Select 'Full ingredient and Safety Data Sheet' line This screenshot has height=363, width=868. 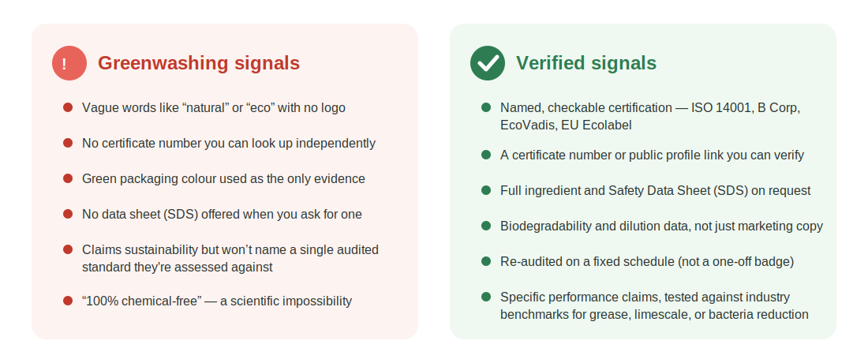(656, 191)
